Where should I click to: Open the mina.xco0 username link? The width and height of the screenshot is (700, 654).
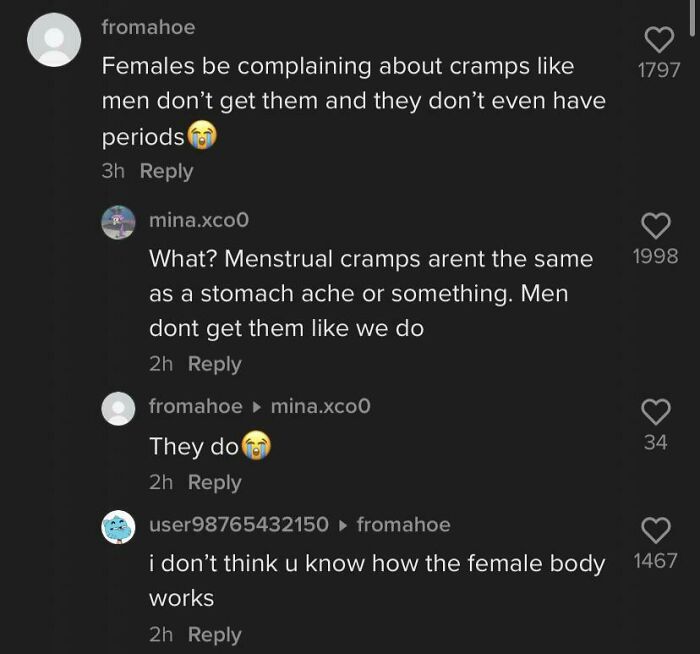(x=199, y=219)
